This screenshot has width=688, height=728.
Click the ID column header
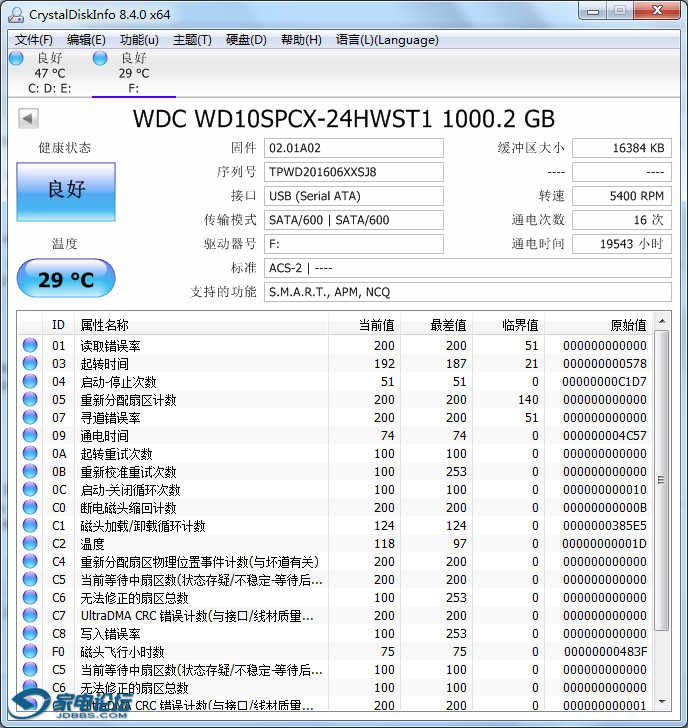click(x=58, y=325)
